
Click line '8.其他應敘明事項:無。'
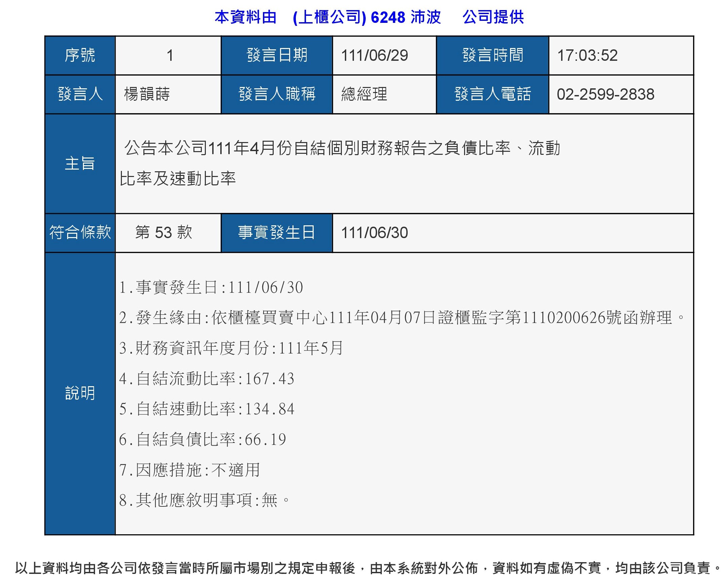(x=205, y=500)
